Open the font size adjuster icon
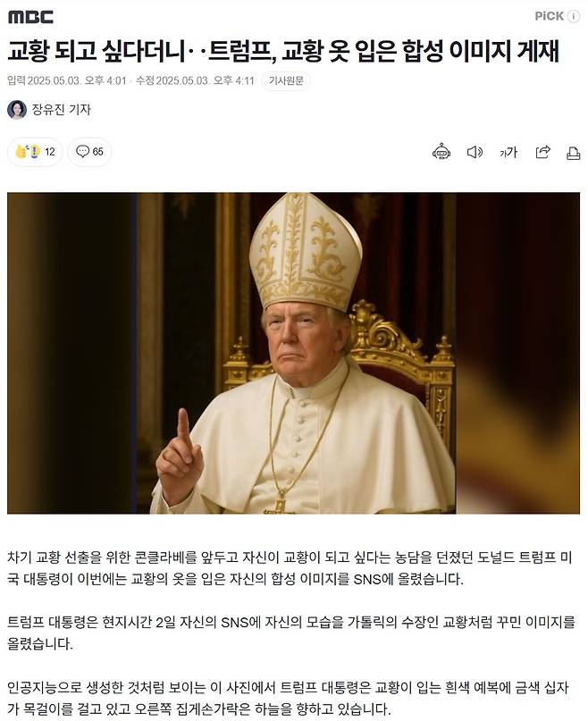The image size is (588, 721). coord(508,152)
